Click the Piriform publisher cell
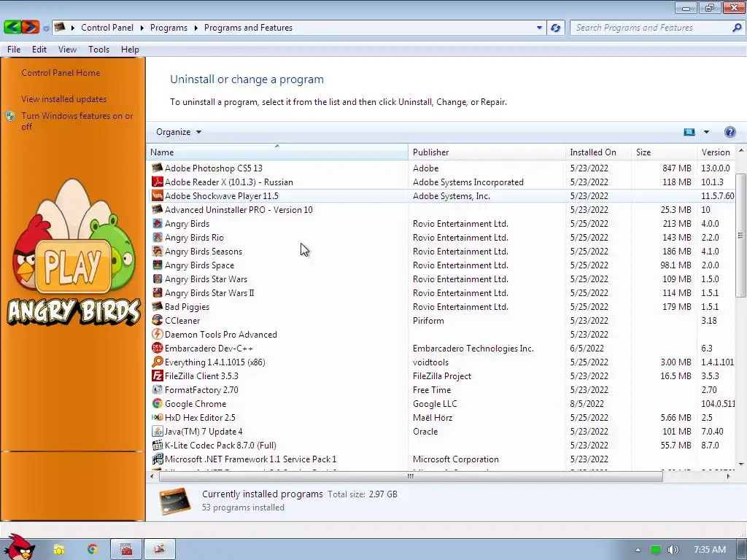Viewport: 747px width, 560px height. (428, 321)
